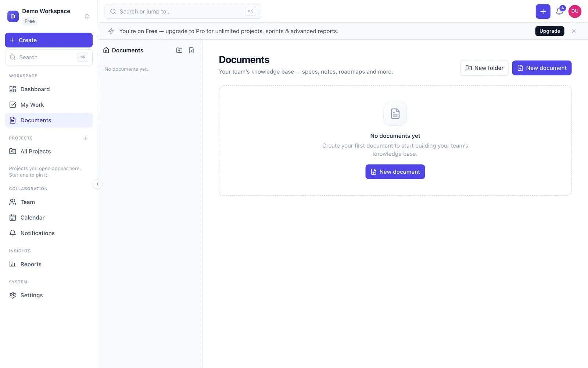
Task: Open Notifications in the sidebar
Action: click(49, 233)
